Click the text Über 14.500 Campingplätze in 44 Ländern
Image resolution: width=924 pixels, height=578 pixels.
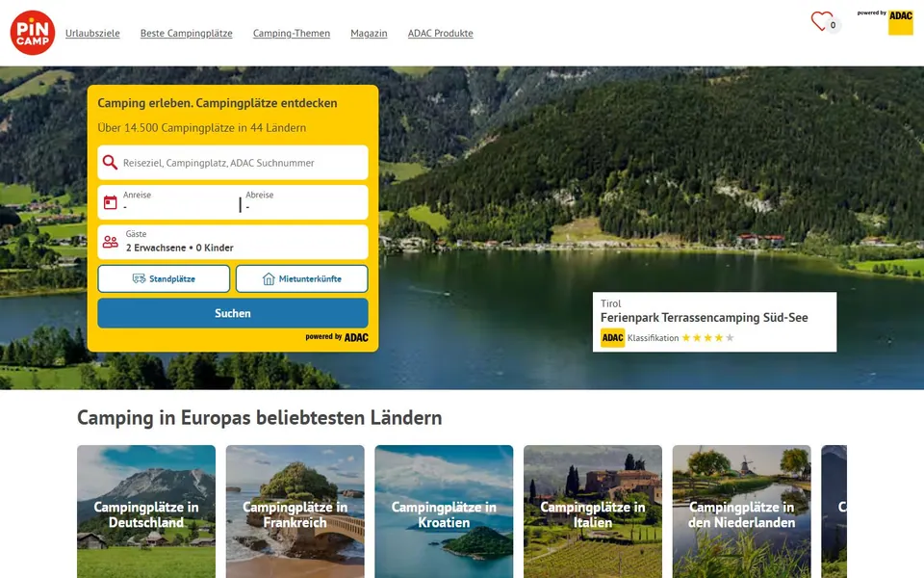[x=201, y=127]
